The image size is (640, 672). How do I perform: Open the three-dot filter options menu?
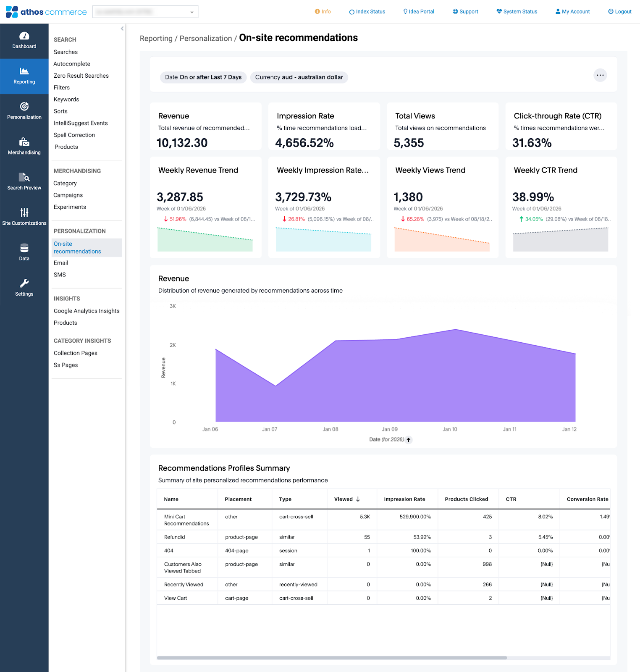600,76
